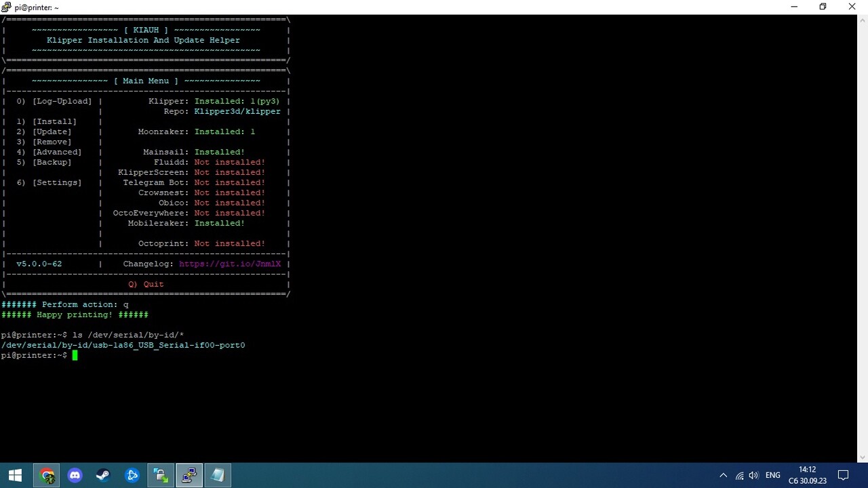Image resolution: width=868 pixels, height=488 pixels.
Task: Click the '3) [Remove]' menu line
Action: click(x=44, y=142)
